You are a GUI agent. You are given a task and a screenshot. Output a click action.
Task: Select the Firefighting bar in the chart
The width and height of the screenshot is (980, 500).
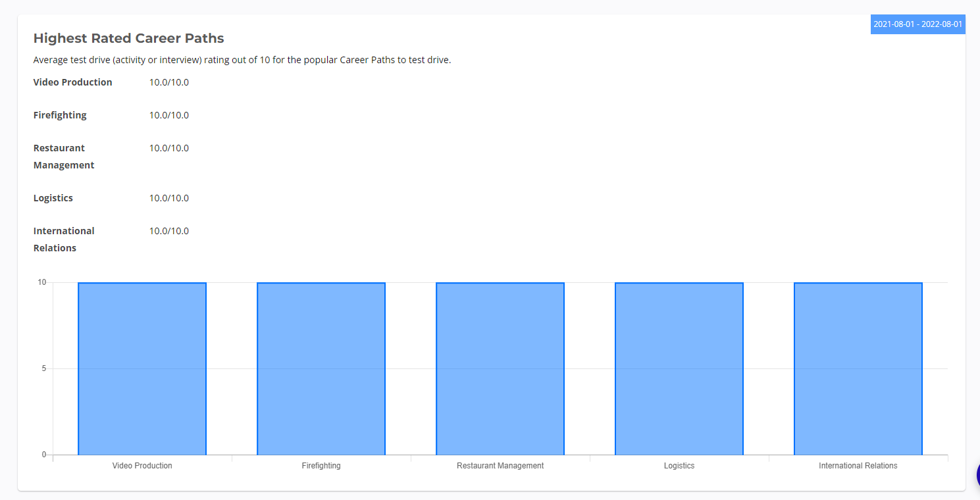(321, 368)
